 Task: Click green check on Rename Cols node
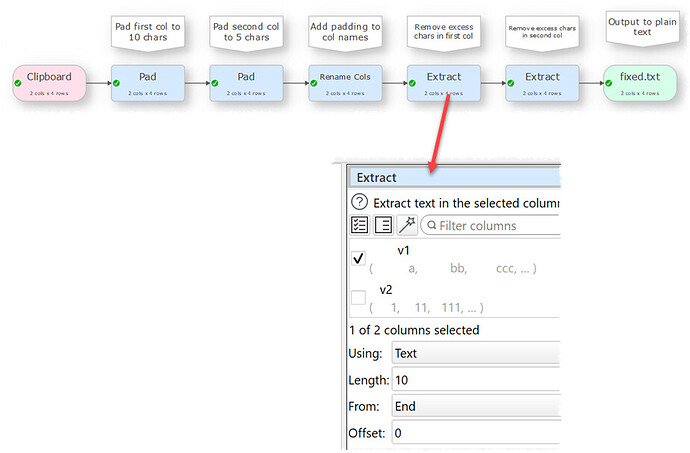click(x=314, y=83)
